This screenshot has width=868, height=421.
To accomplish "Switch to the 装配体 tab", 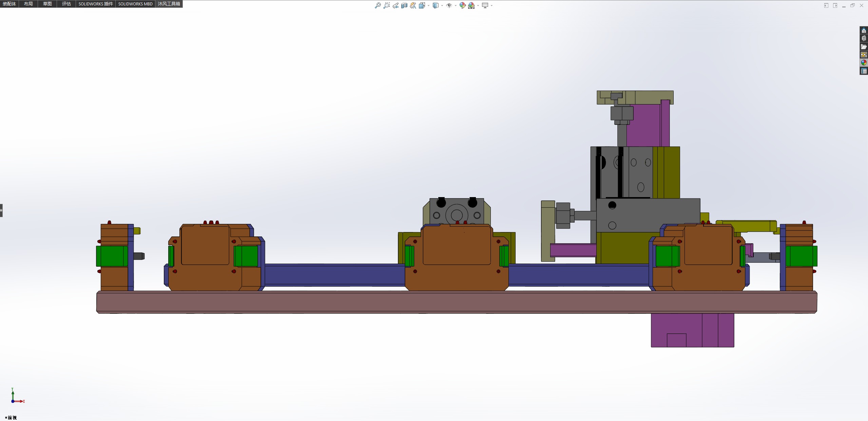I will (9, 4).
